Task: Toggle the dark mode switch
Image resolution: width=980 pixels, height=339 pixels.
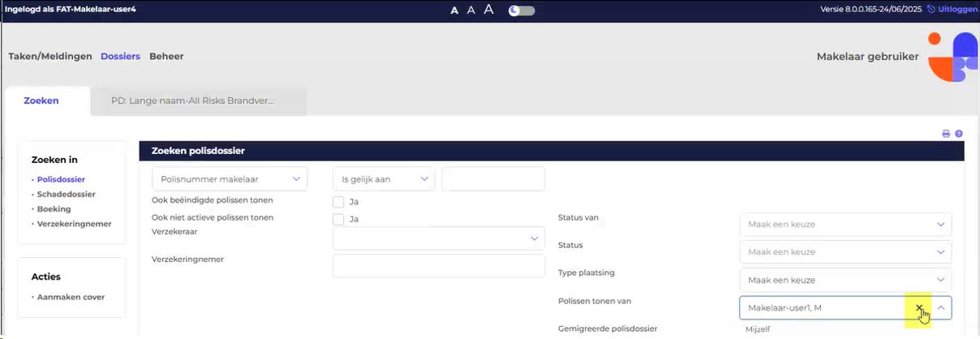Action: (522, 11)
